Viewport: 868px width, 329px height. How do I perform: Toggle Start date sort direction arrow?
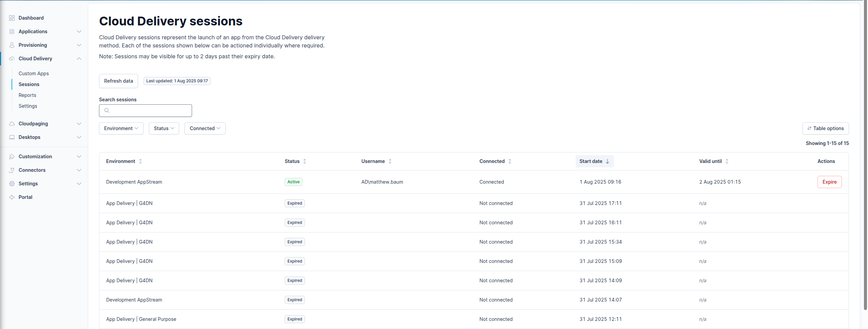tap(607, 161)
